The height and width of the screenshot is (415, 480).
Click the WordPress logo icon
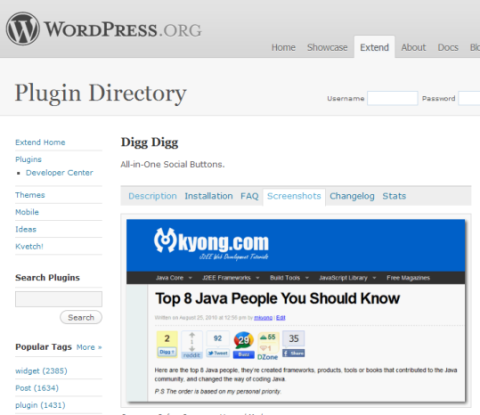click(23, 29)
